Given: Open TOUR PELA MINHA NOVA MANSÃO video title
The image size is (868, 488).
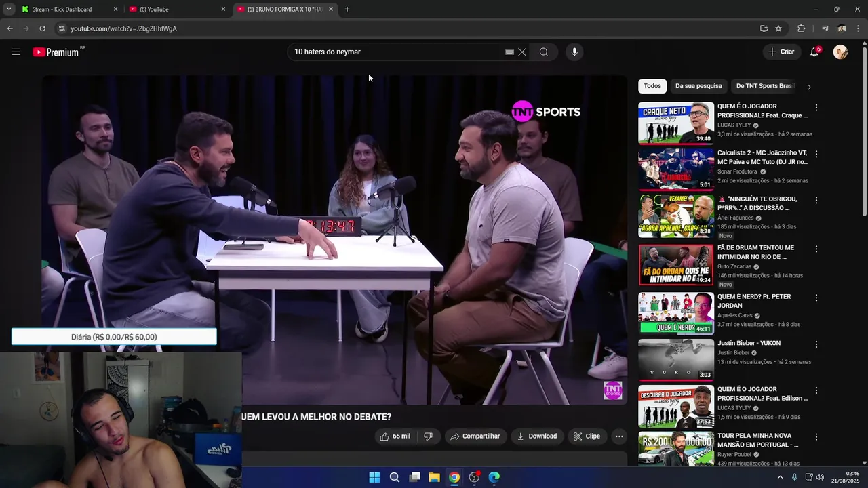Looking at the screenshot, I should click(x=757, y=441).
